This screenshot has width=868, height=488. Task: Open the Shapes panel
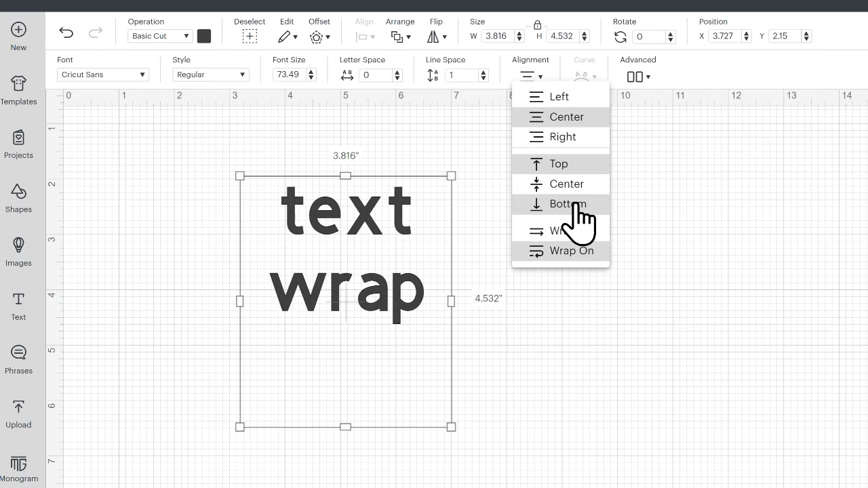[x=18, y=198]
